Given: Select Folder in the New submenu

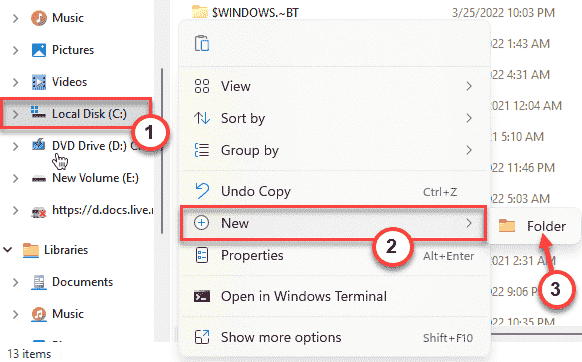Looking at the screenshot, I should tap(533, 226).
